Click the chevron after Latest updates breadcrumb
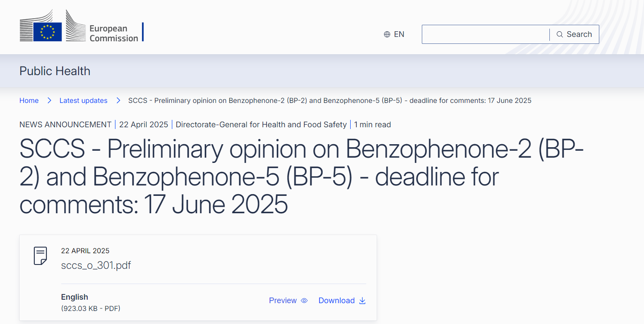Viewport: 644px width, 324px height. (118, 101)
